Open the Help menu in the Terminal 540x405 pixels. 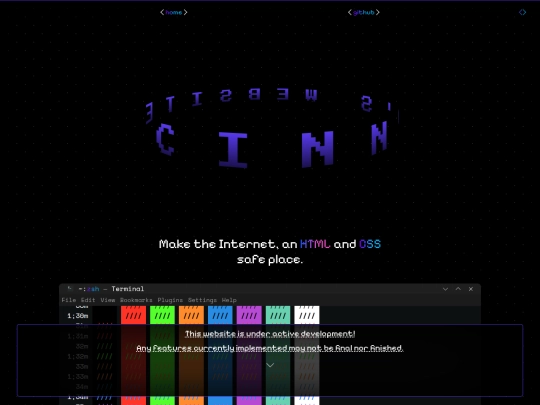click(229, 300)
